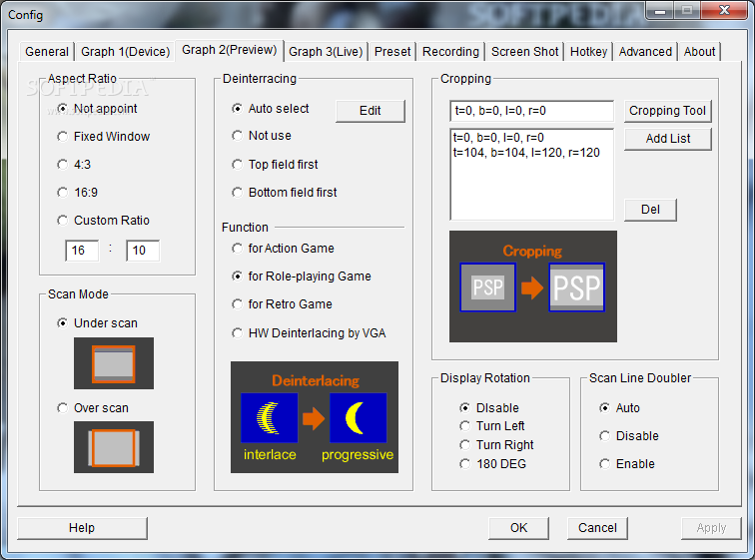
Task: Click the Apply button
Action: tap(711, 528)
